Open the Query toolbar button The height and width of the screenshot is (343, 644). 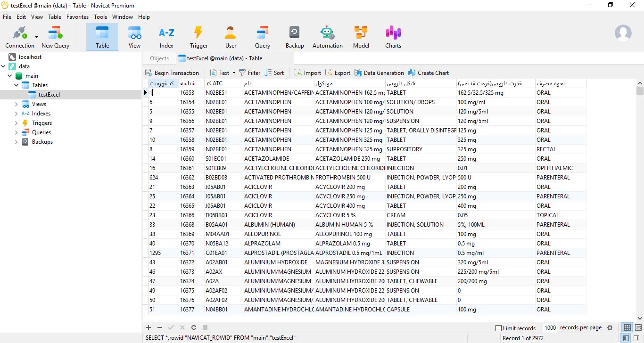263,37
